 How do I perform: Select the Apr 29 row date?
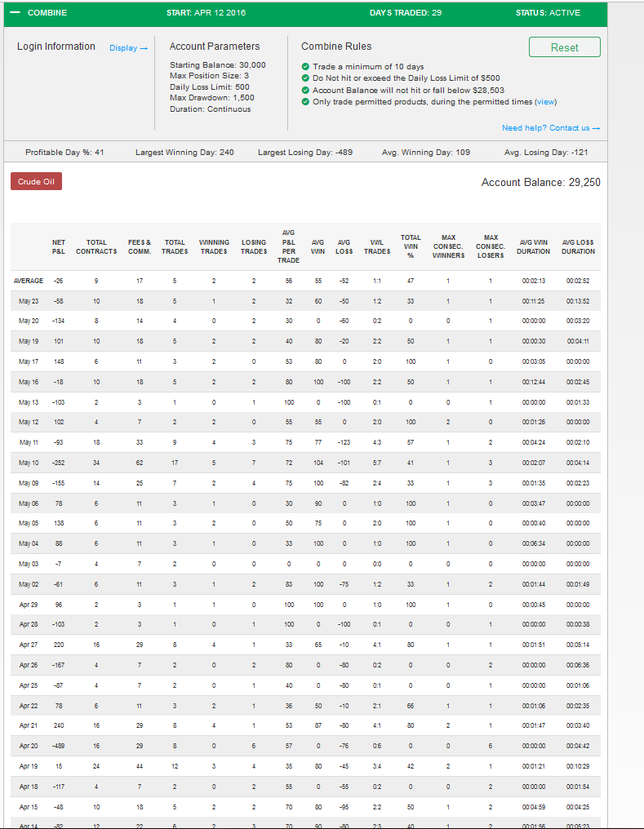pyautogui.click(x=29, y=605)
